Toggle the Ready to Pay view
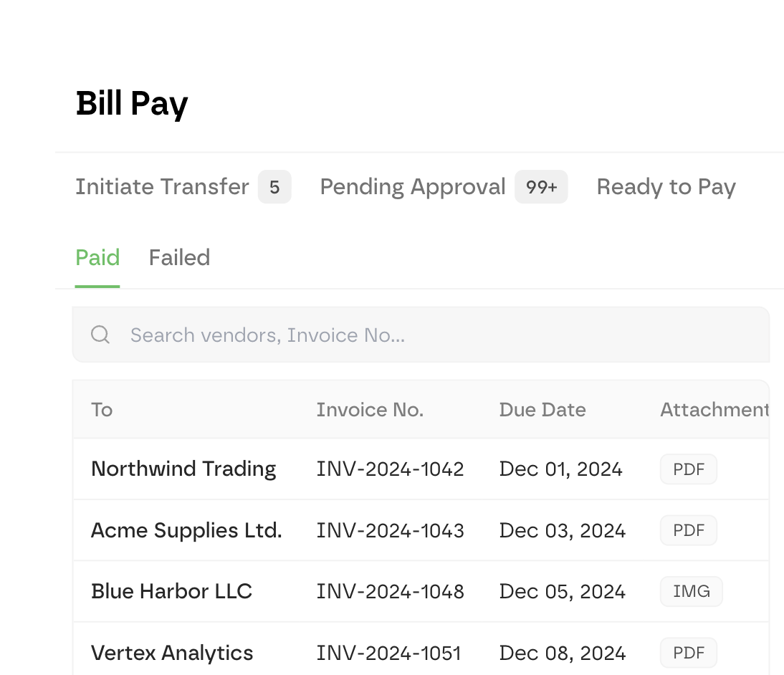Viewport: 784px width, 675px height. tap(666, 186)
